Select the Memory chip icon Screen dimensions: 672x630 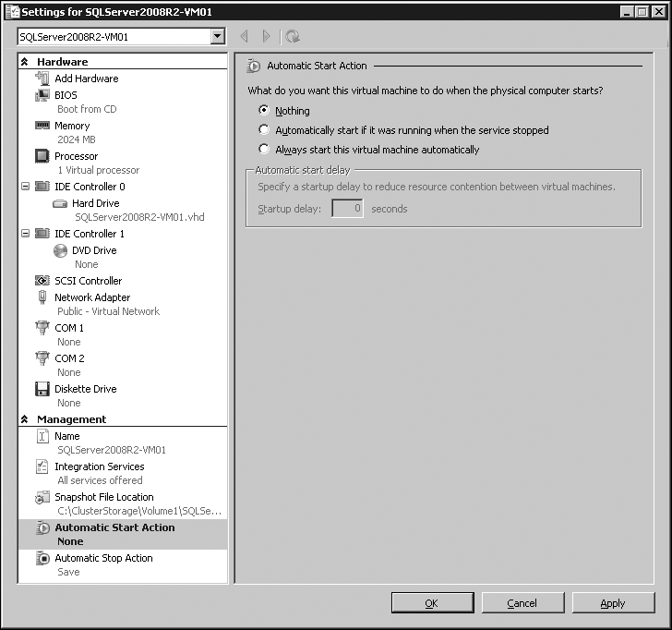pos(42,126)
